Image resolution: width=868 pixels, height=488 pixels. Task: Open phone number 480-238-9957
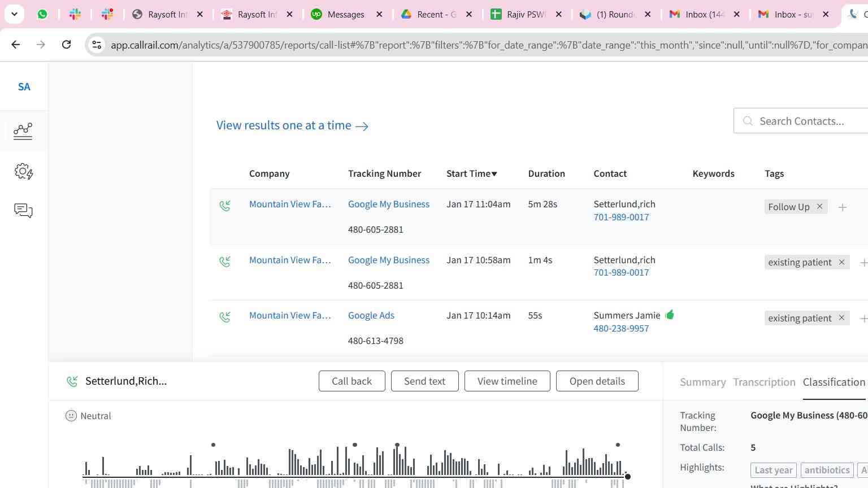click(621, 328)
